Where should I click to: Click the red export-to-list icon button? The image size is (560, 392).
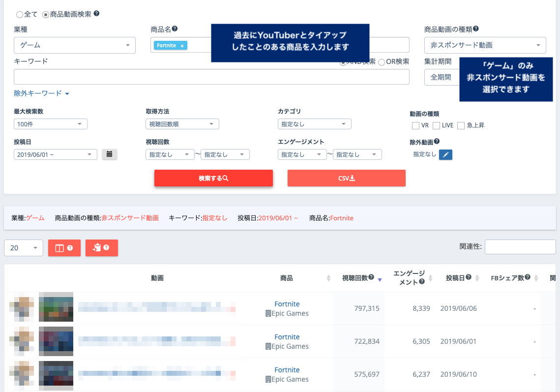pos(101,248)
